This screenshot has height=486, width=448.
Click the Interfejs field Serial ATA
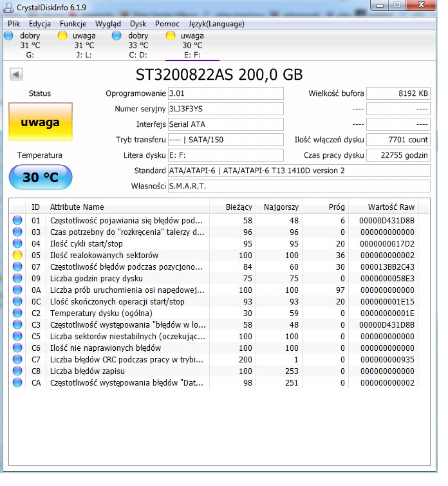coord(226,124)
